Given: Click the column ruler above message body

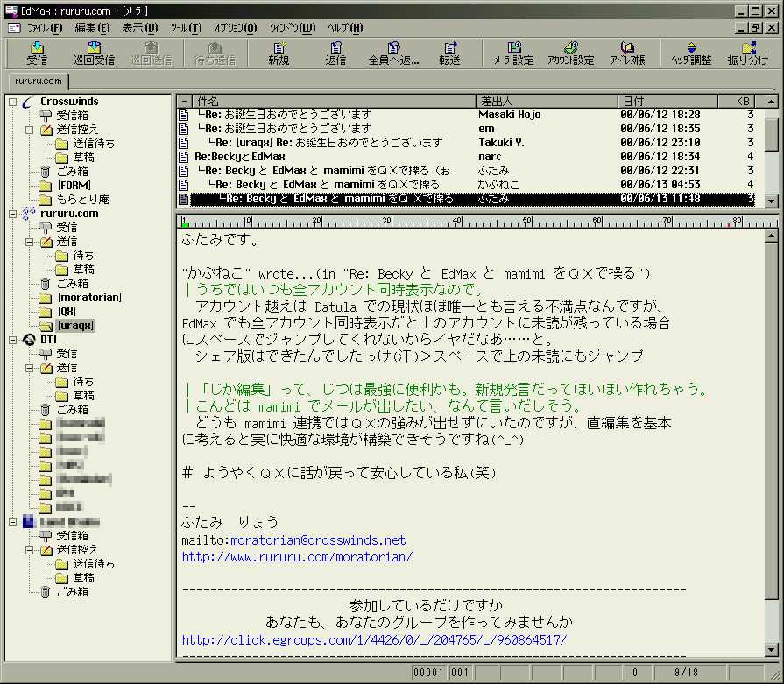Looking at the screenshot, I should (x=478, y=222).
